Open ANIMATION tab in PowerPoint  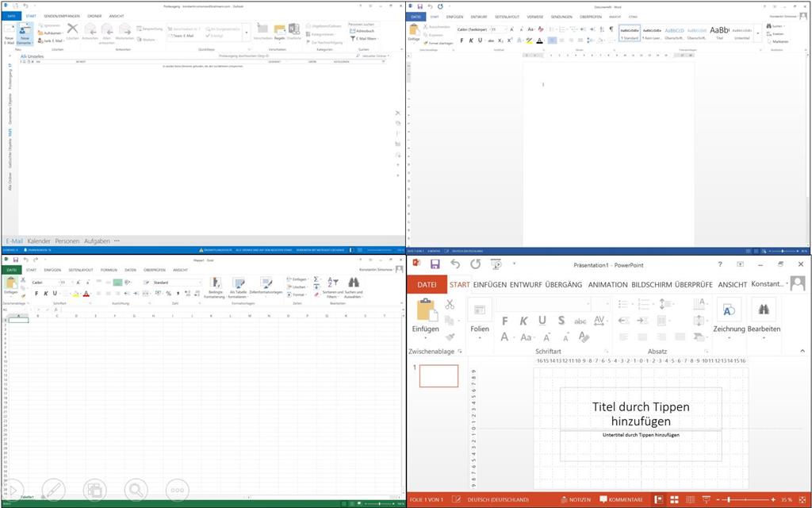607,285
